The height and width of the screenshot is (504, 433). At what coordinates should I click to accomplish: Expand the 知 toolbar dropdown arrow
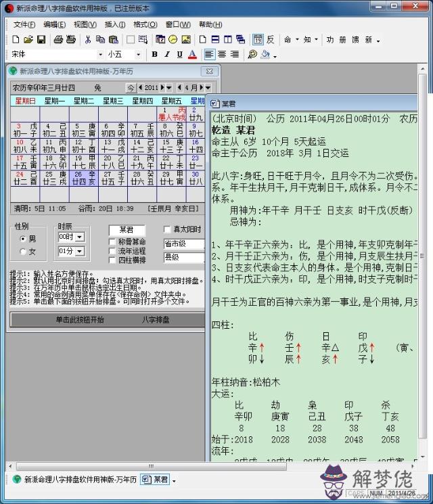(317, 39)
